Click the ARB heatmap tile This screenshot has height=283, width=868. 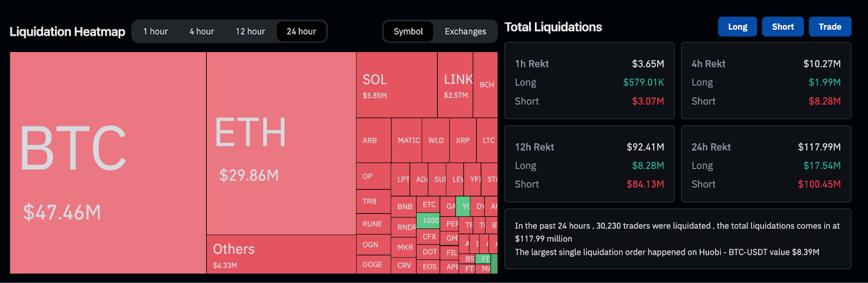click(x=374, y=140)
